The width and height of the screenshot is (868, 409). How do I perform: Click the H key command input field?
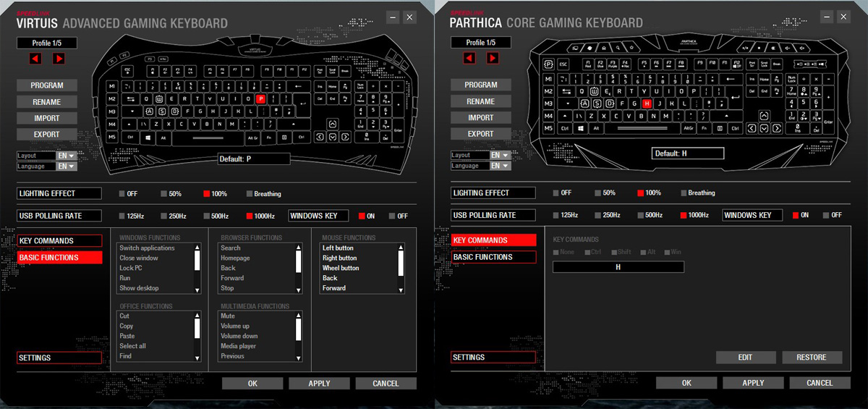pos(618,267)
